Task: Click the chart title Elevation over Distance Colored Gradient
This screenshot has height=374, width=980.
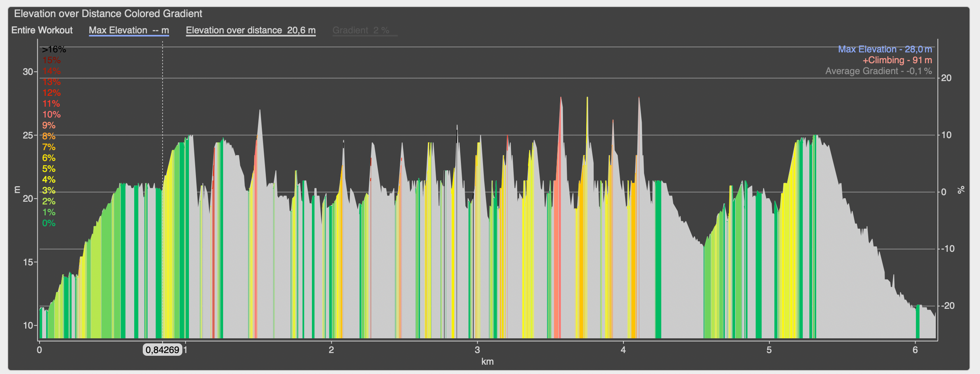Action: 108,14
